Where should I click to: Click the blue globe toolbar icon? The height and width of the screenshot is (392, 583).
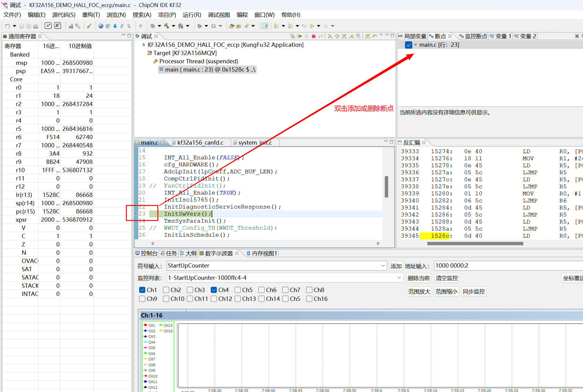(101, 26)
